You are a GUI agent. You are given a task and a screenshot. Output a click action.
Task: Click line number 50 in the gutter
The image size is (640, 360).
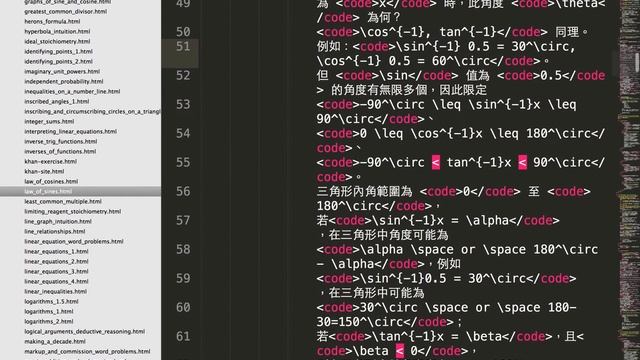pyautogui.click(x=183, y=32)
